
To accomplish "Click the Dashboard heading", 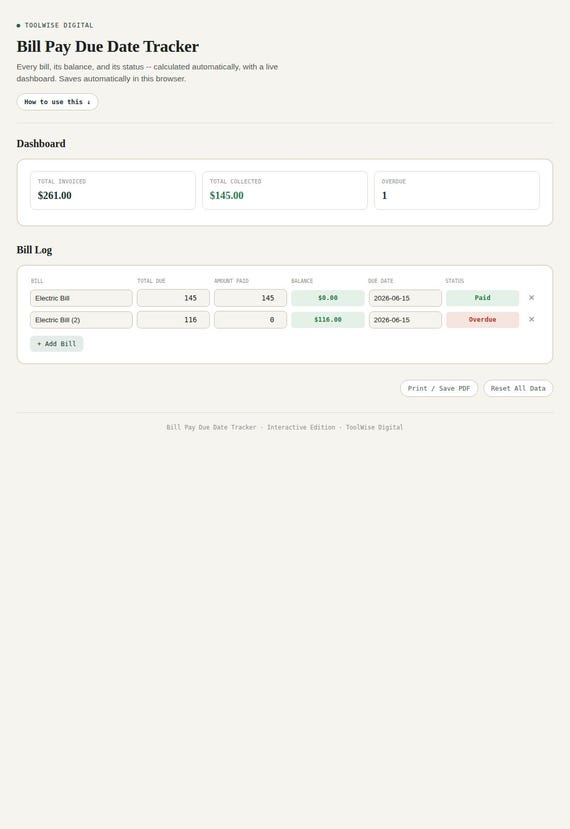I will [x=41, y=144].
